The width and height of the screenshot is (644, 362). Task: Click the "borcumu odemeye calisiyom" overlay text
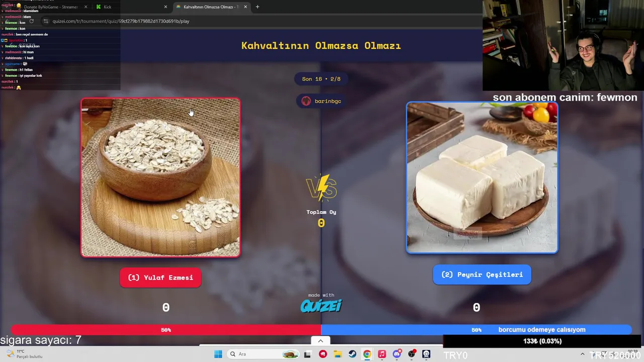pos(542,330)
